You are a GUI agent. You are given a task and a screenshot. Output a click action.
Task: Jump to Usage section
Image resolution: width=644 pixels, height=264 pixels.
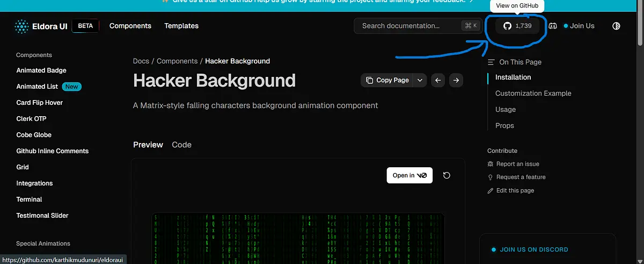pos(506,110)
